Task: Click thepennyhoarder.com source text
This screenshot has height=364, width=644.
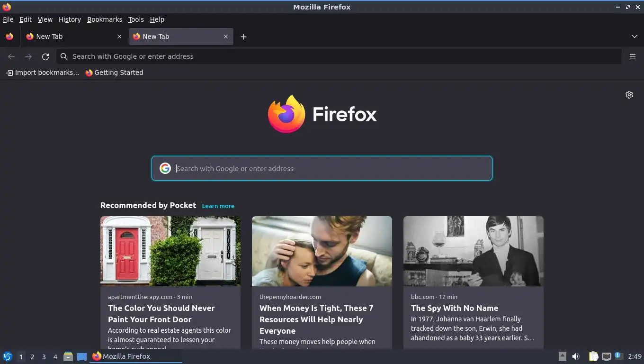Action: [x=290, y=297]
